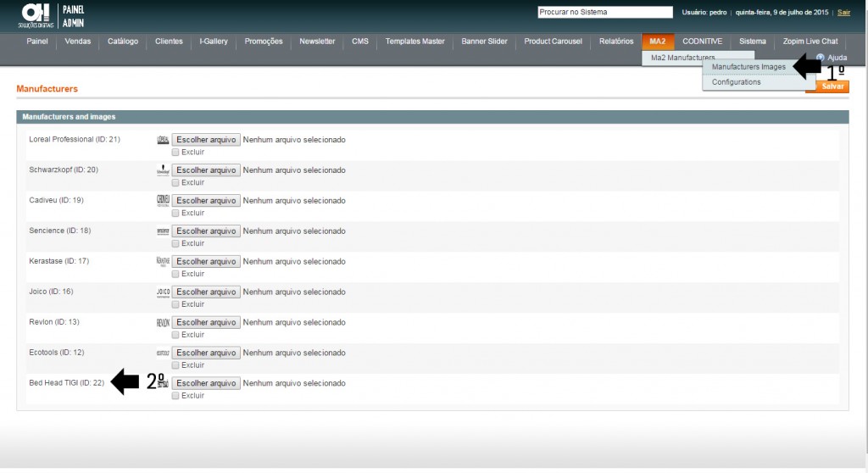
Task: Choose file for Bed Head TIGI
Action: point(206,383)
